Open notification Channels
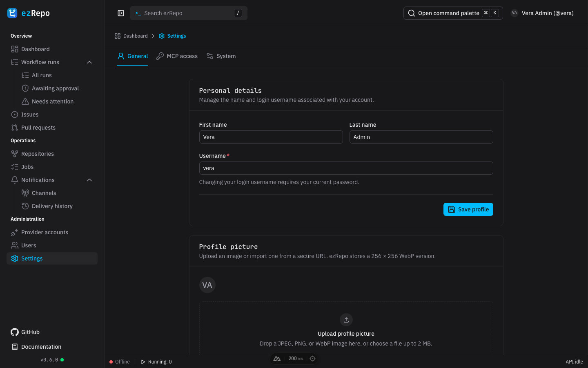The image size is (588, 368). [x=57, y=193]
